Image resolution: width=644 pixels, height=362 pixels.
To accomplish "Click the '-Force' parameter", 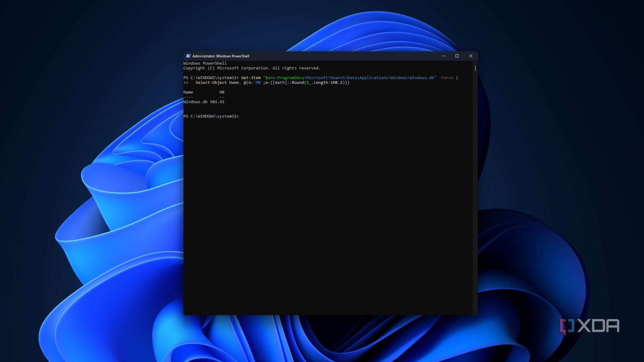I will point(446,78).
